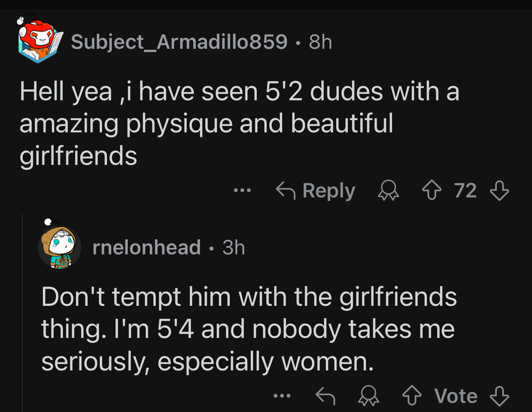Screen dimensions: 532x412
Task: Open more options for Subject_Armadillo859's comment
Action: click(242, 191)
